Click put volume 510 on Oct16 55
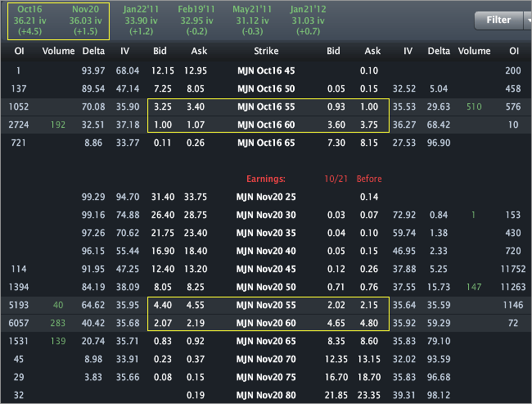The height and width of the screenshot is (404, 532). click(474, 107)
